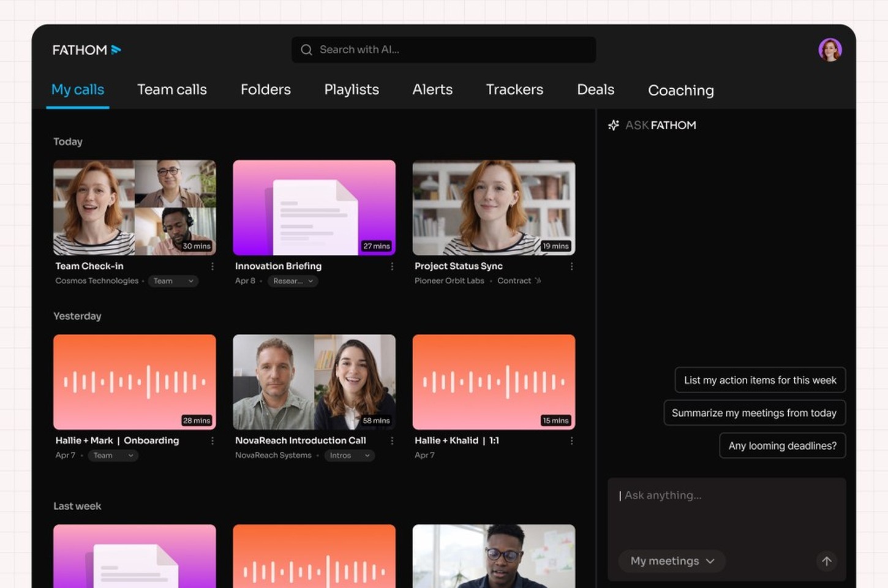Open the My meetings scope dropdown
Image resolution: width=888 pixels, height=588 pixels.
(x=672, y=561)
